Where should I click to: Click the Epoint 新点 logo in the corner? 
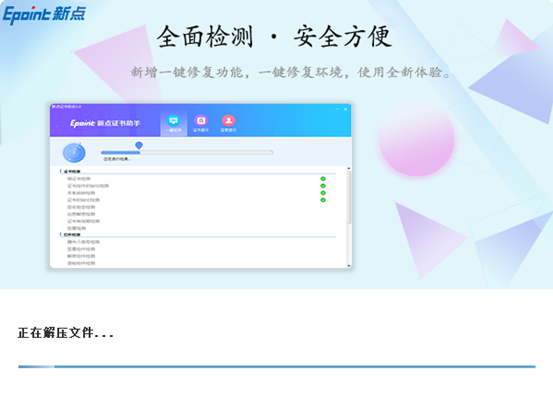[x=44, y=15]
